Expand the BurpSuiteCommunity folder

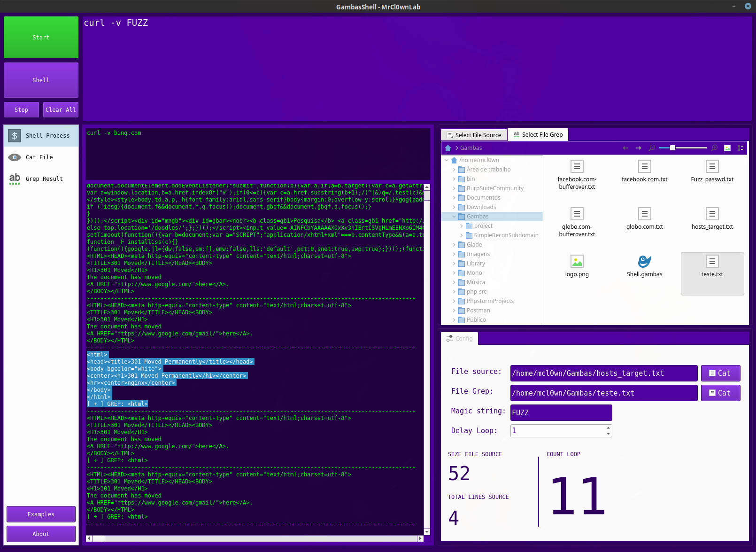tap(454, 188)
